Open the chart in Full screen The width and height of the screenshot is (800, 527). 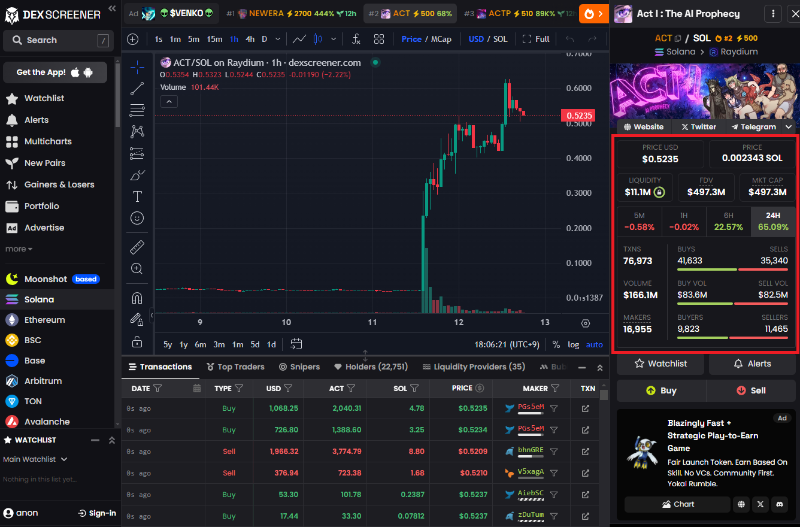tap(536, 39)
